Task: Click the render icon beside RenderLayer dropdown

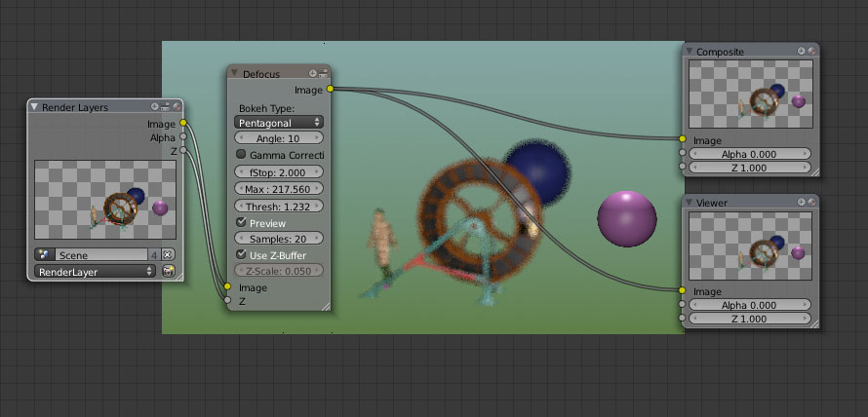Action: pyautogui.click(x=168, y=271)
